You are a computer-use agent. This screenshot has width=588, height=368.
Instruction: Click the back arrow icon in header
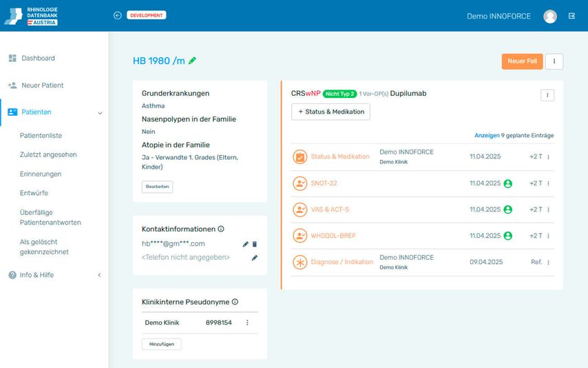117,15
